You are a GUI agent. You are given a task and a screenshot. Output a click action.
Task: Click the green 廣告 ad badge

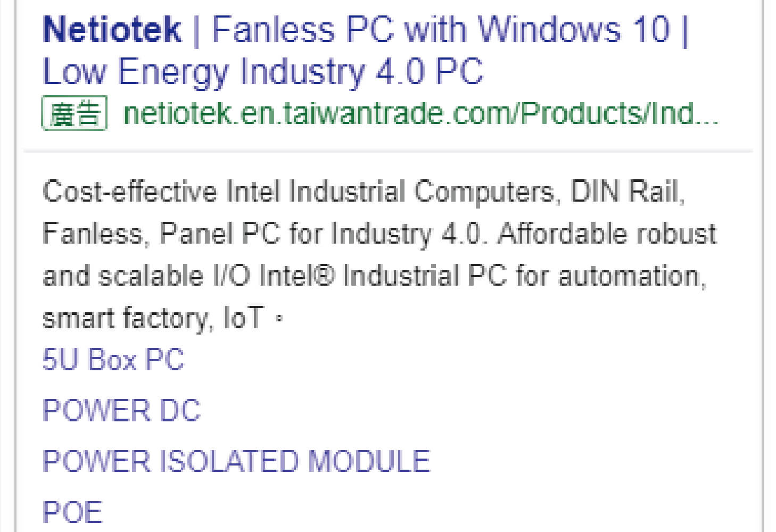(x=75, y=113)
